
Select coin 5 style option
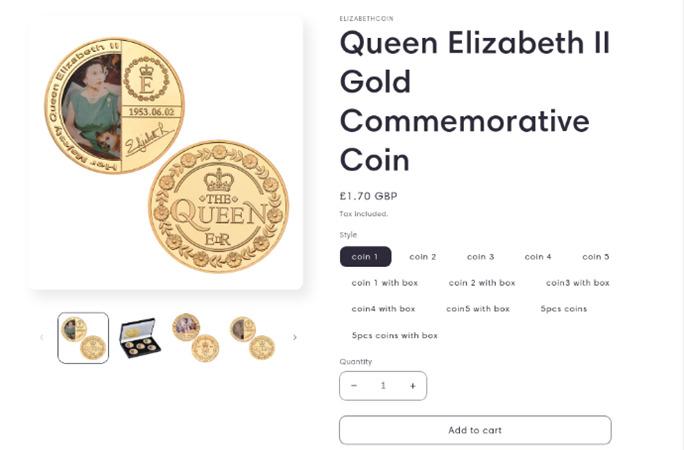pos(596,257)
